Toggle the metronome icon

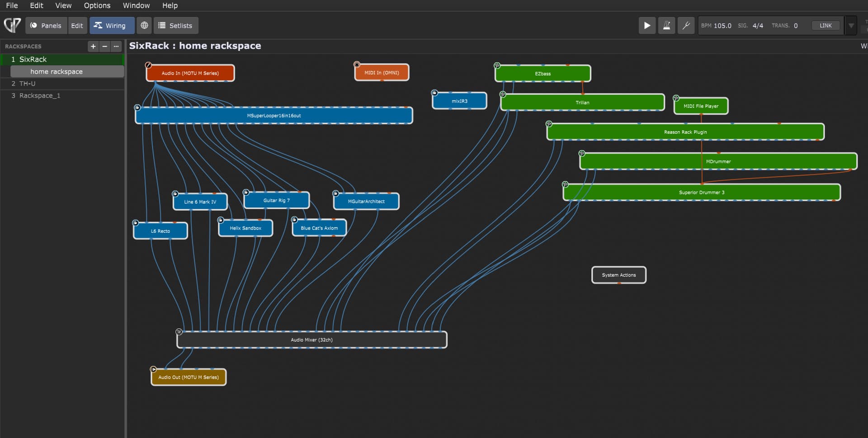(666, 25)
